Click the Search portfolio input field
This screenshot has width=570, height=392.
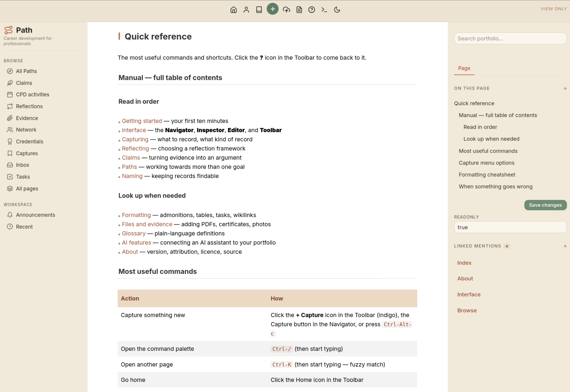[x=510, y=39]
